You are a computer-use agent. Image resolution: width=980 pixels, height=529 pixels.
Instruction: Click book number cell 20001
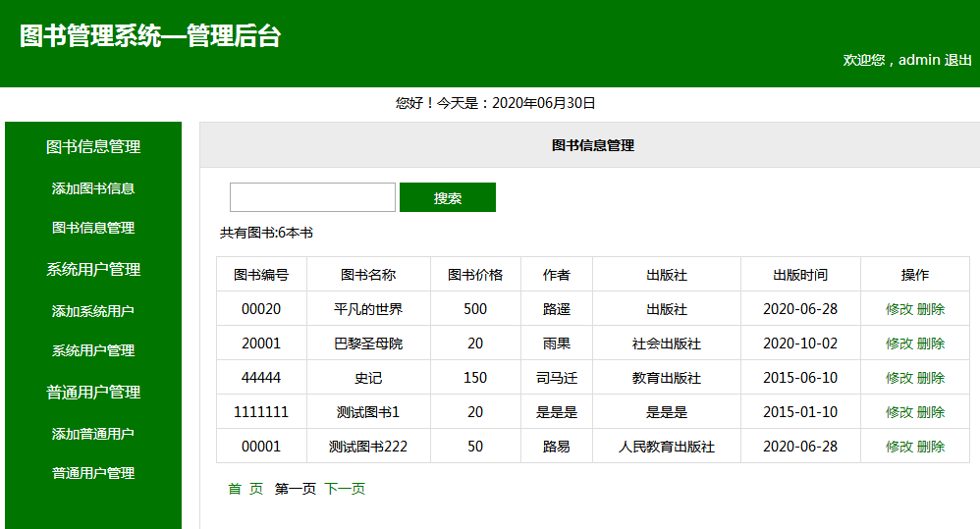pos(261,344)
